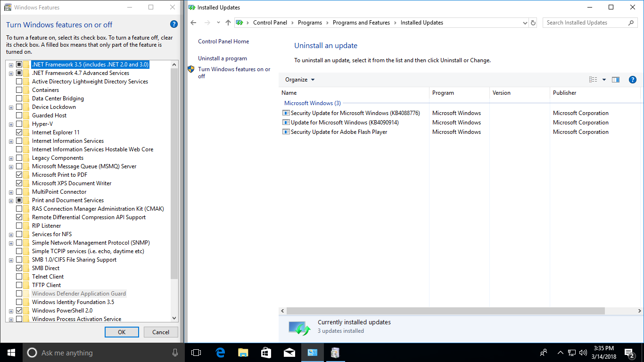644x362 pixels.
Task: Click the change your view icon
Action: pyautogui.click(x=593, y=80)
